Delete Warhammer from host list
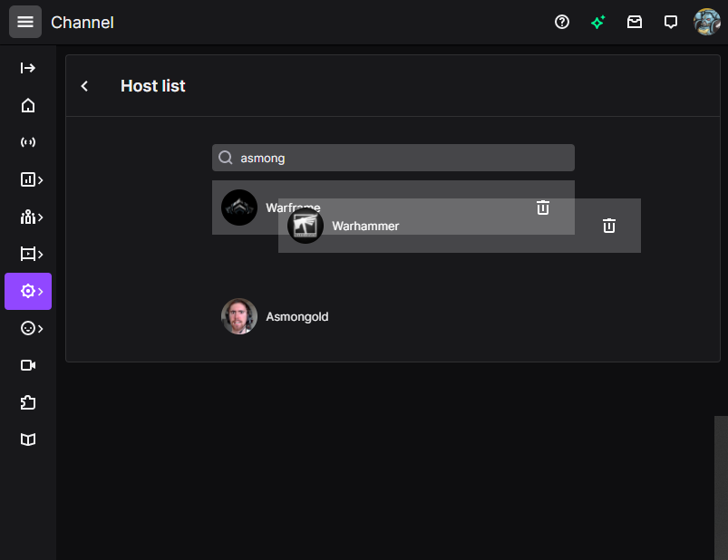The width and height of the screenshot is (728, 560). tap(608, 226)
